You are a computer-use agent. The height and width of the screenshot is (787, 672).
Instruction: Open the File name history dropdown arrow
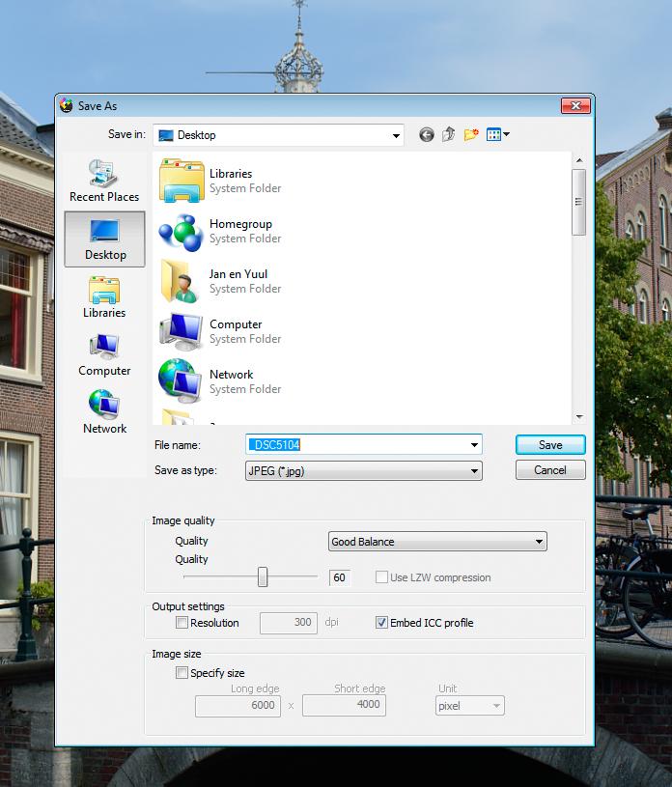[474, 445]
